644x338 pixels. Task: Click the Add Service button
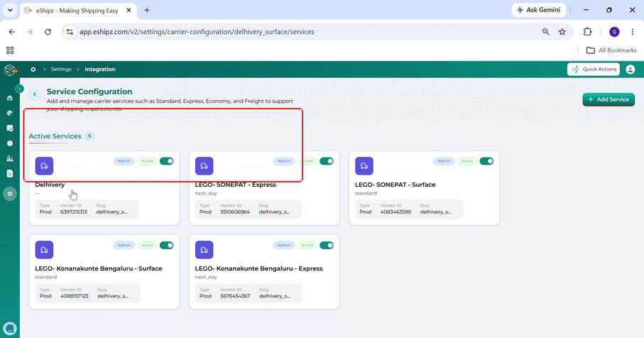coord(608,99)
